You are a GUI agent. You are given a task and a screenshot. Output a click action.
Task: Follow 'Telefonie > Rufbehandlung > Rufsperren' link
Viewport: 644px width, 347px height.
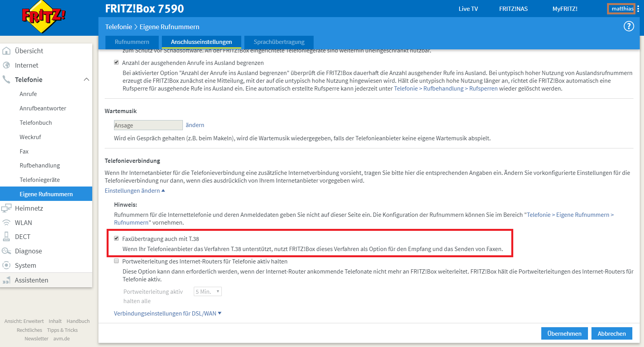point(446,89)
